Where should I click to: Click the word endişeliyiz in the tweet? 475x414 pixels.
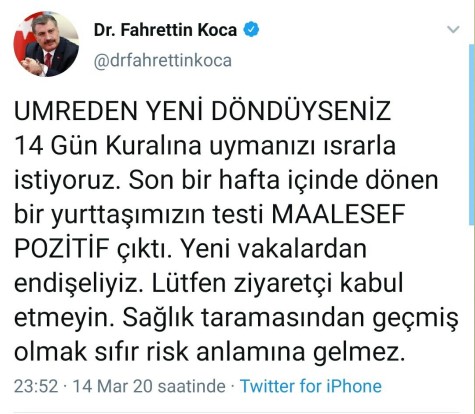click(79, 283)
